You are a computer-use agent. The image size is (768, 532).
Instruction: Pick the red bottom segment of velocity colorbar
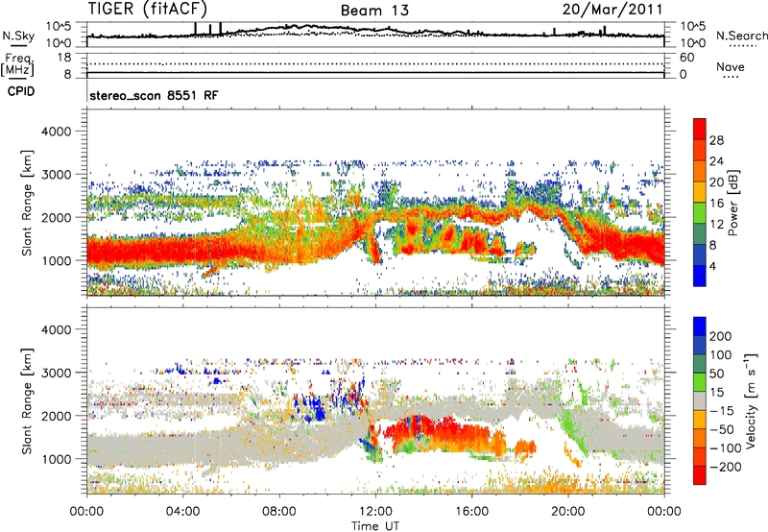[x=700, y=475]
